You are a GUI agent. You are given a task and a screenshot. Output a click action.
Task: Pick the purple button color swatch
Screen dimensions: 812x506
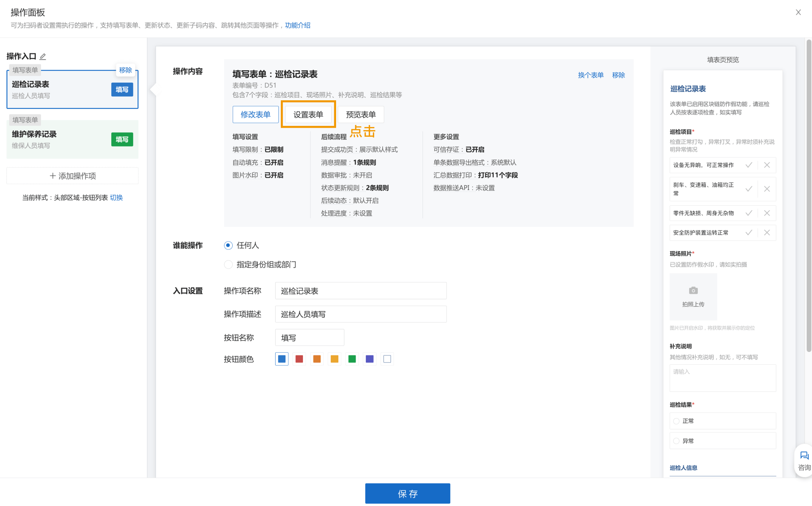pyautogui.click(x=370, y=359)
